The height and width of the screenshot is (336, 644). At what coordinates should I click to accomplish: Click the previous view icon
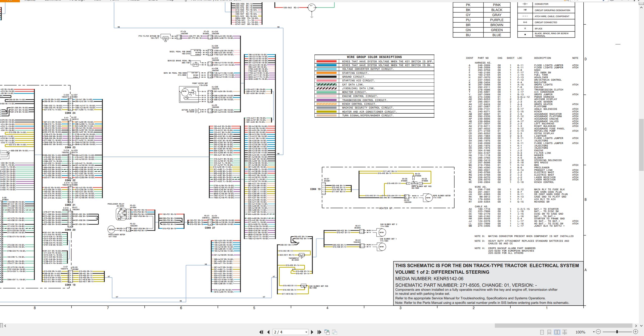click(x=327, y=332)
